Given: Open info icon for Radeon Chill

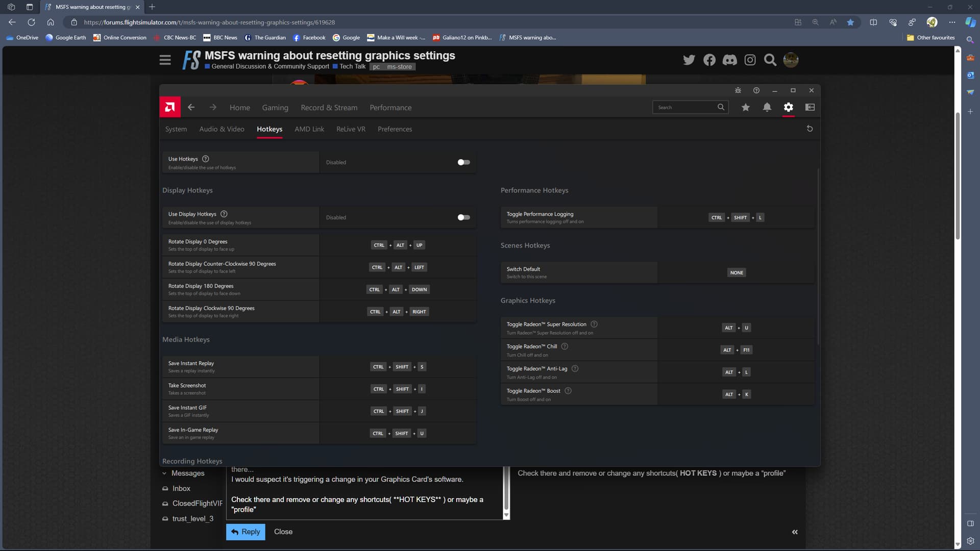Looking at the screenshot, I should (x=565, y=346).
